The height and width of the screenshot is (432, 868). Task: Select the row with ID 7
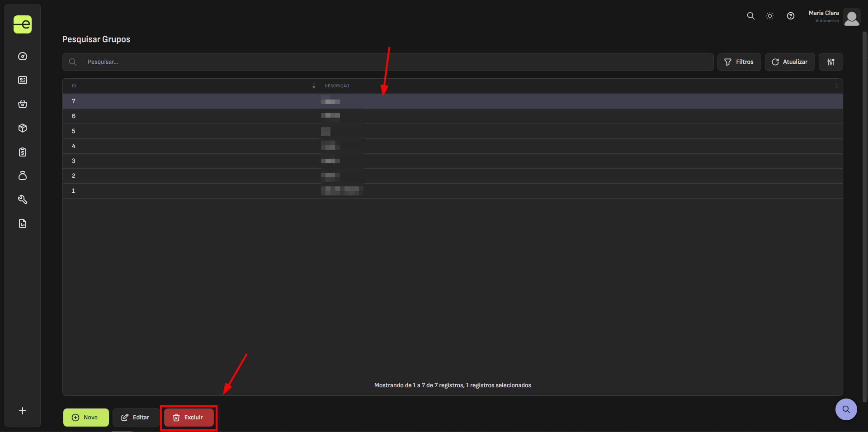coord(453,101)
